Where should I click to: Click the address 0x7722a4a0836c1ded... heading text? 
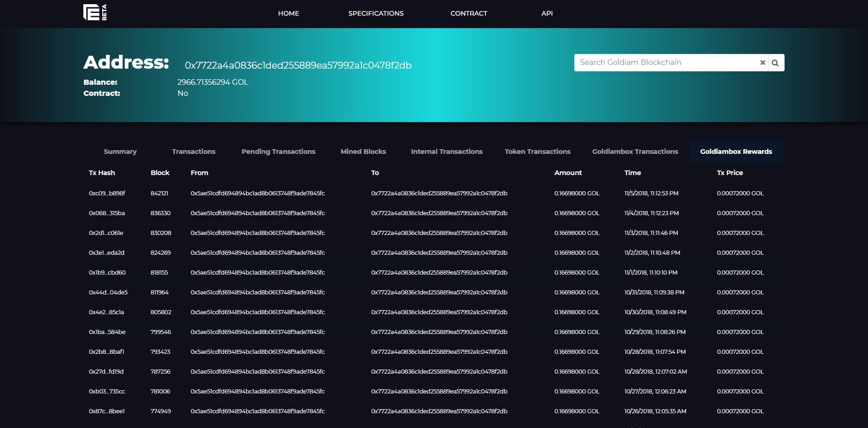[298, 65]
